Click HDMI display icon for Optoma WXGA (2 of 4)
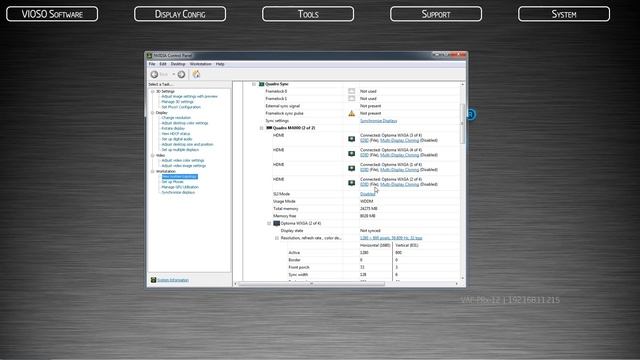This screenshot has height=360, width=640. (x=351, y=183)
